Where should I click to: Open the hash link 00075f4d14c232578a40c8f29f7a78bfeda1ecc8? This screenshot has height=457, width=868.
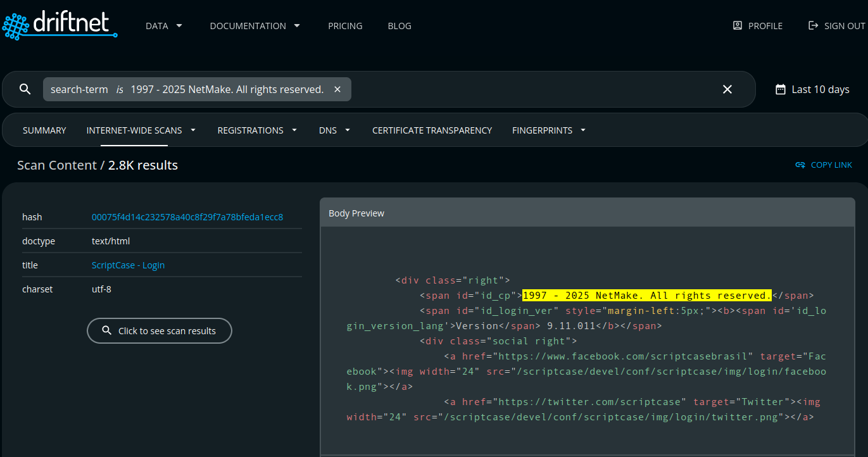pyautogui.click(x=187, y=216)
